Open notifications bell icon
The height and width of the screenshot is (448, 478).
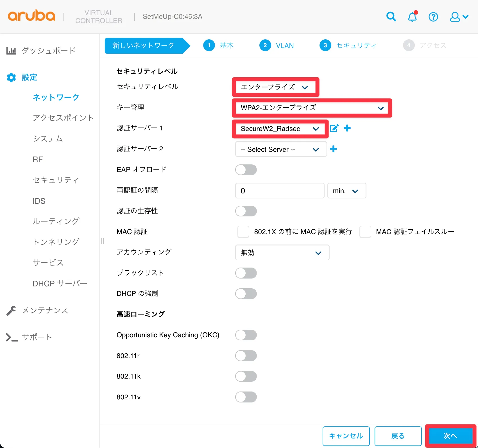(x=412, y=17)
